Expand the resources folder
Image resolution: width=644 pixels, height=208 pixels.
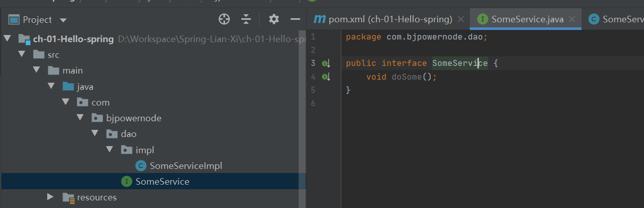(50, 197)
